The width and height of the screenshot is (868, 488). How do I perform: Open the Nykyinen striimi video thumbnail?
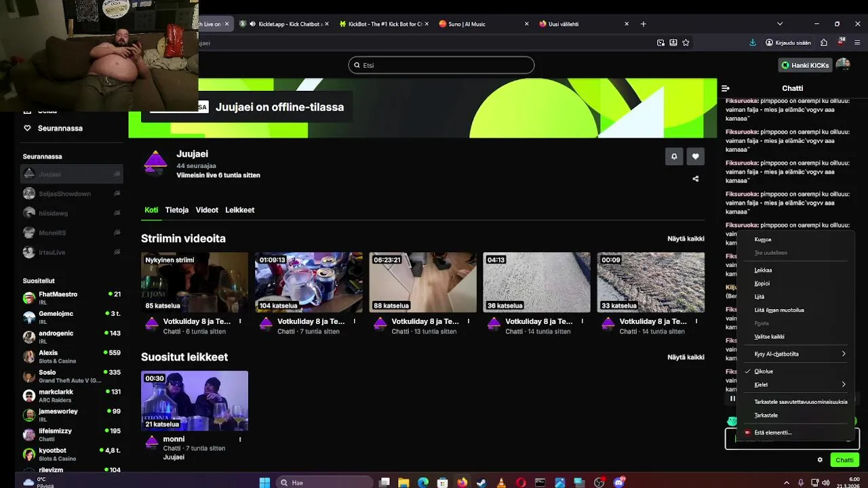click(195, 282)
